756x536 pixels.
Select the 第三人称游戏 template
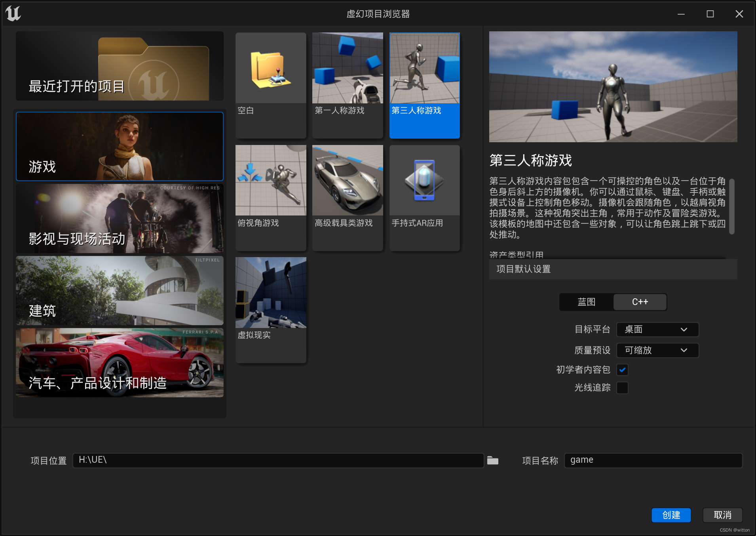coord(424,85)
